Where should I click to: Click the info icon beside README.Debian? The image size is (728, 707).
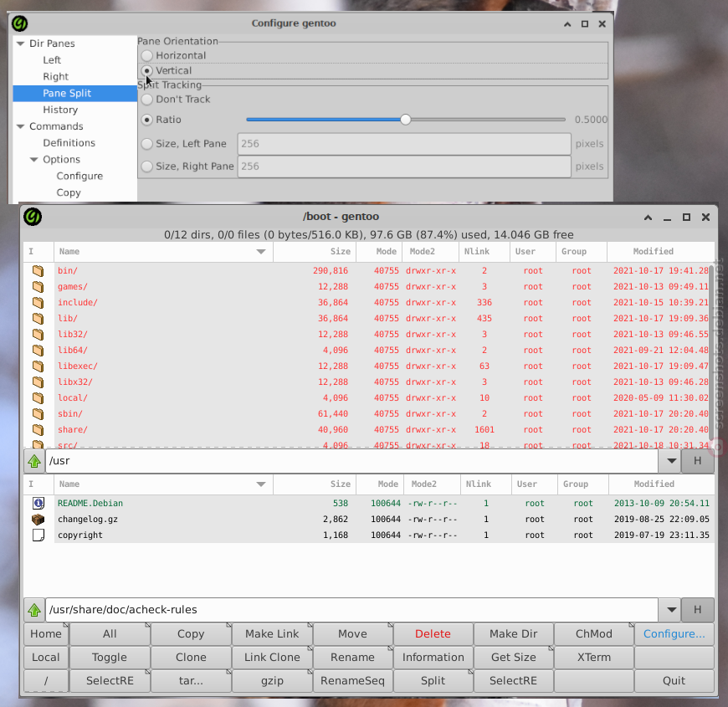(38, 503)
